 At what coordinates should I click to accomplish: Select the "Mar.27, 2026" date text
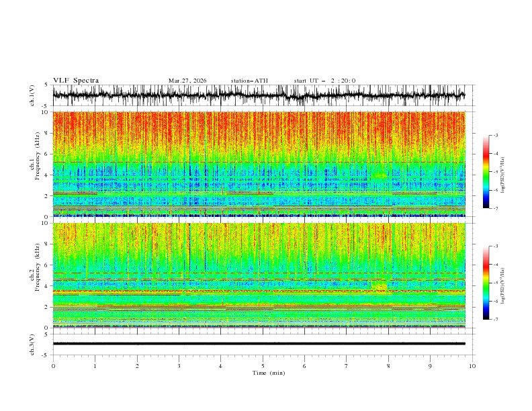[187, 81]
